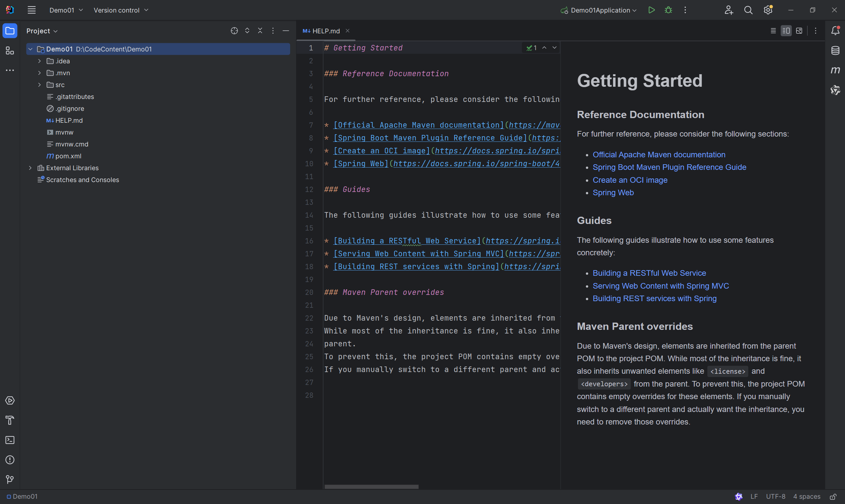Click the Select Opened File target icon
Image resolution: width=845 pixels, height=504 pixels.
coord(234,31)
